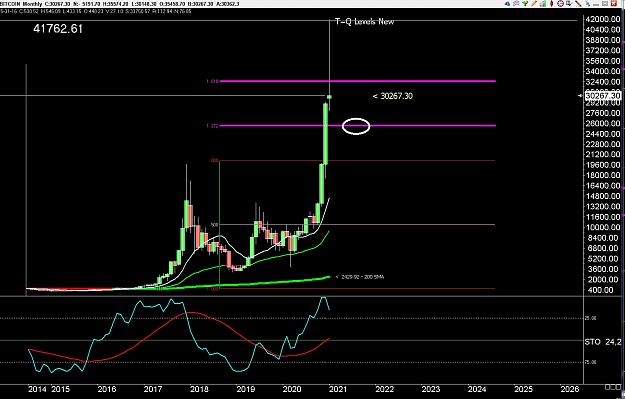
Task: Select the upper magenta Fibonacci extension line
Action: (x=358, y=81)
